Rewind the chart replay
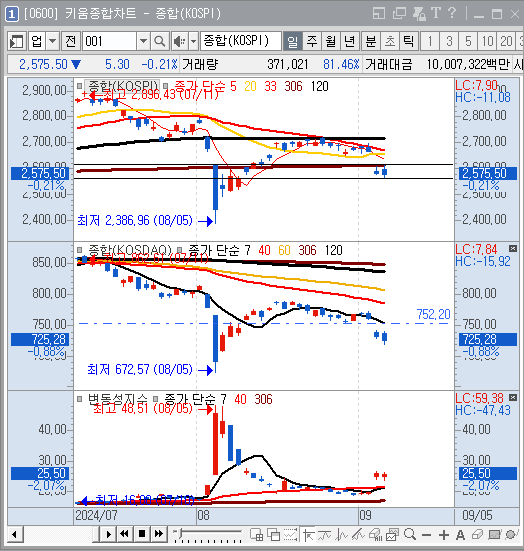 point(124,534)
